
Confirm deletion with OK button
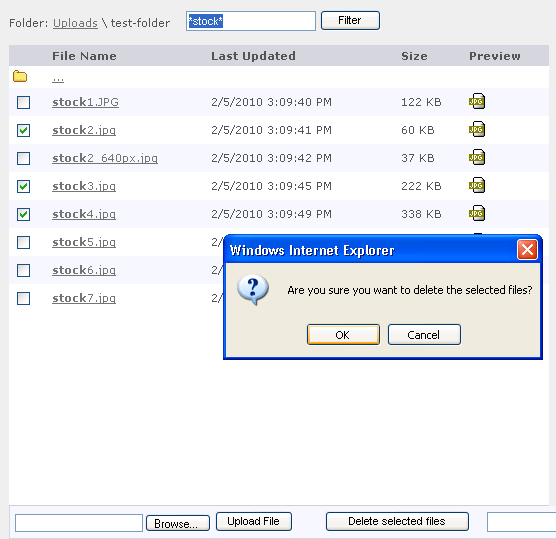pyautogui.click(x=343, y=334)
